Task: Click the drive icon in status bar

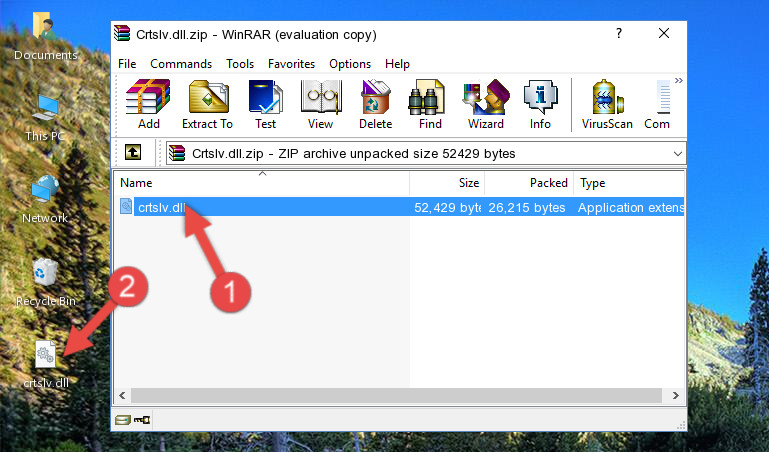Action: pyautogui.click(x=123, y=420)
